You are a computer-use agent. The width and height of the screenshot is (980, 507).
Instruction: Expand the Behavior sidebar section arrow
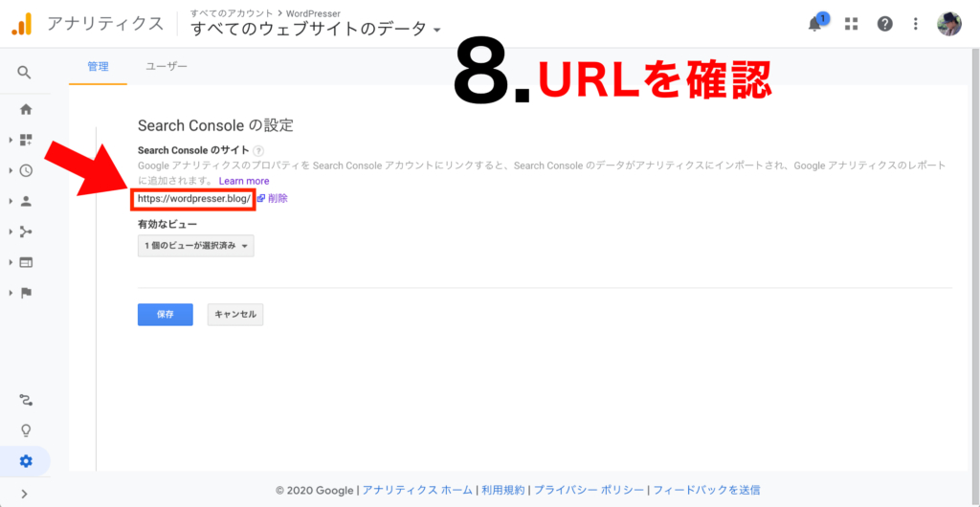(11, 262)
